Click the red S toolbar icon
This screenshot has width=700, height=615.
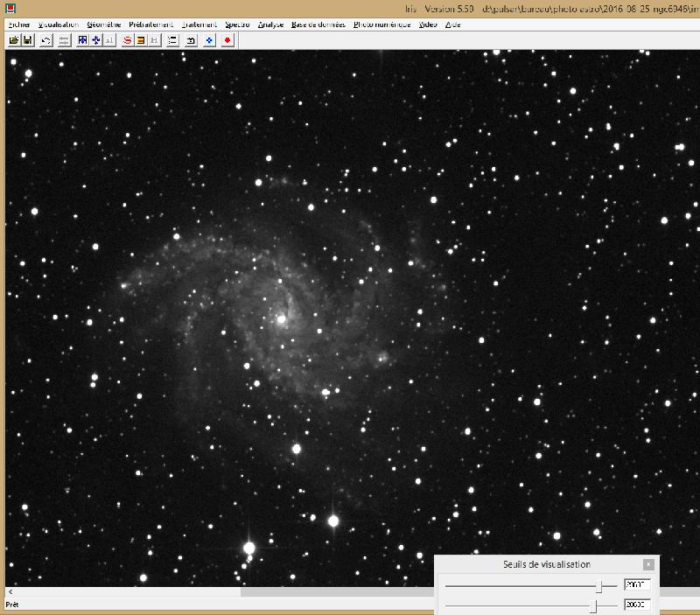127,40
